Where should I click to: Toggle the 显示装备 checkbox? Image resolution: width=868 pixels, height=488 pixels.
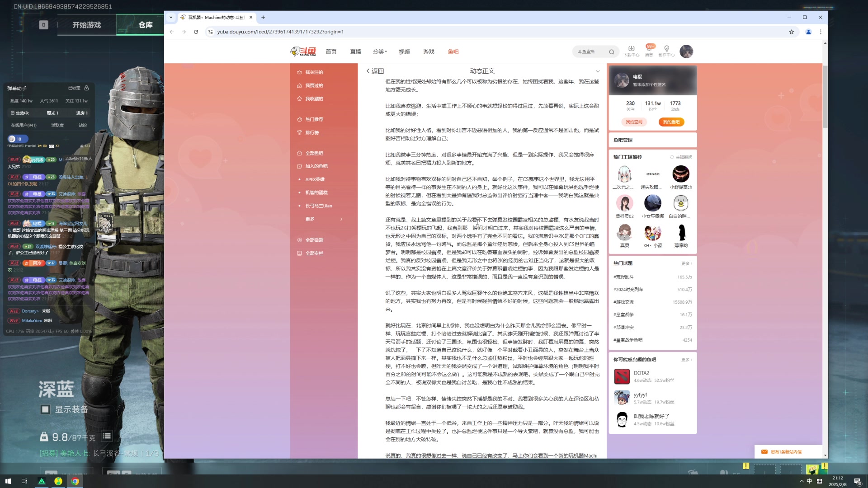pos(44,410)
